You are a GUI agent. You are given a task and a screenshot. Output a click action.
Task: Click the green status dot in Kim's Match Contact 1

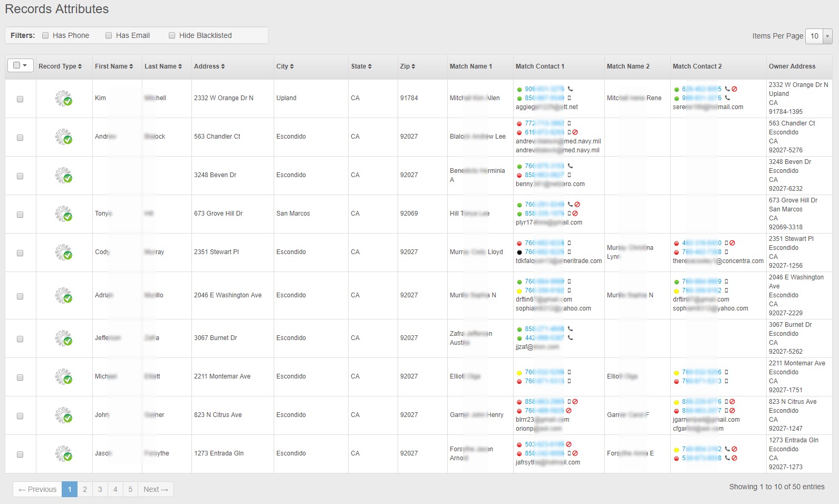point(519,90)
